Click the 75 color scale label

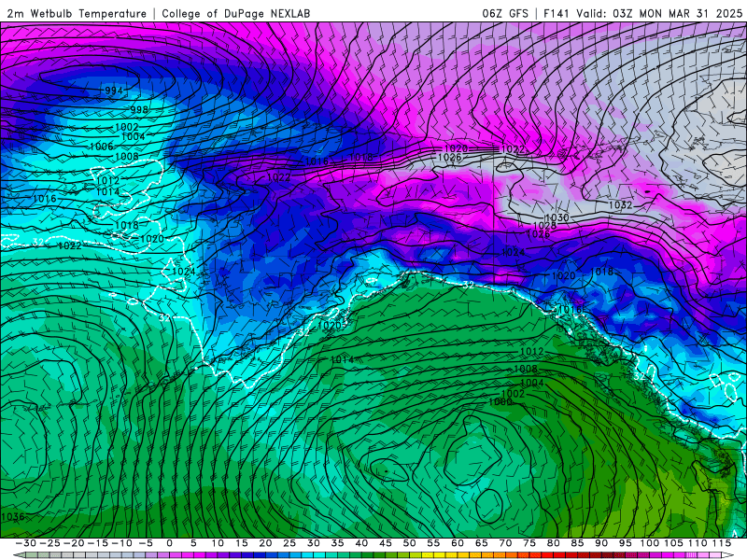(529, 543)
